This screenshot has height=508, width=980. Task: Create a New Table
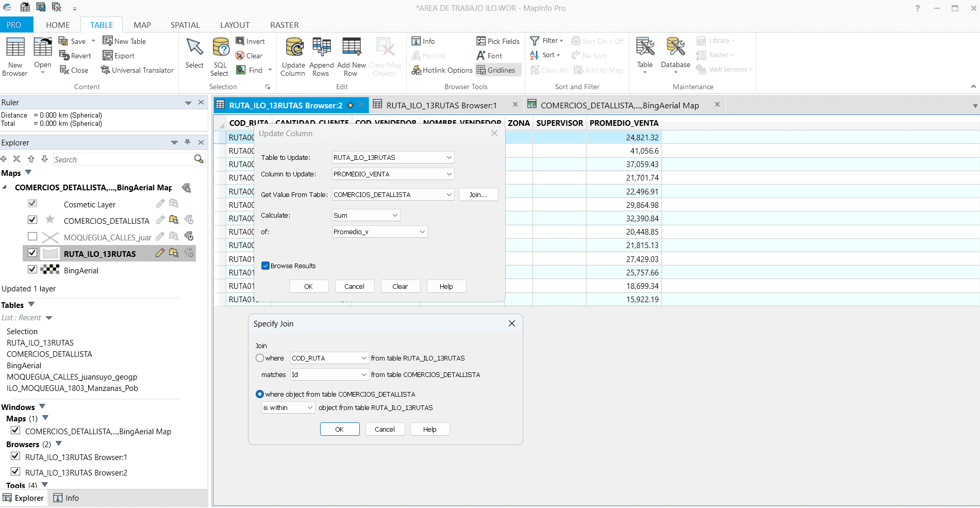click(124, 41)
